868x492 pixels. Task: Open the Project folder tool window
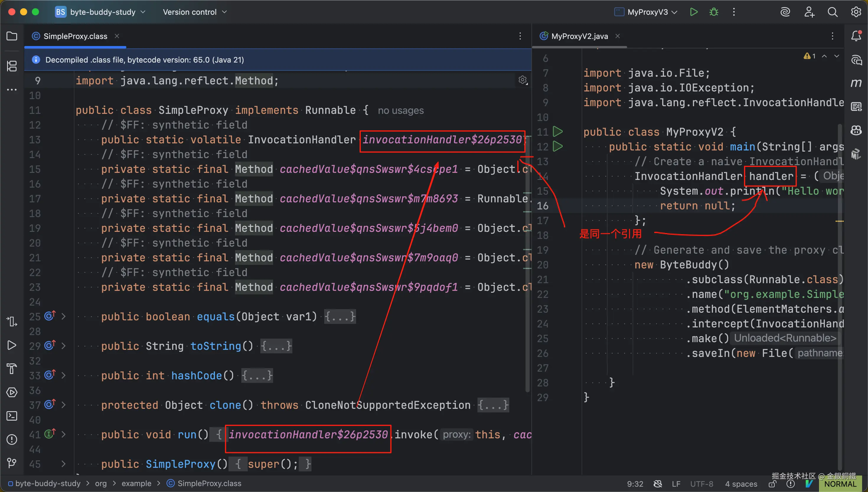tap(12, 36)
